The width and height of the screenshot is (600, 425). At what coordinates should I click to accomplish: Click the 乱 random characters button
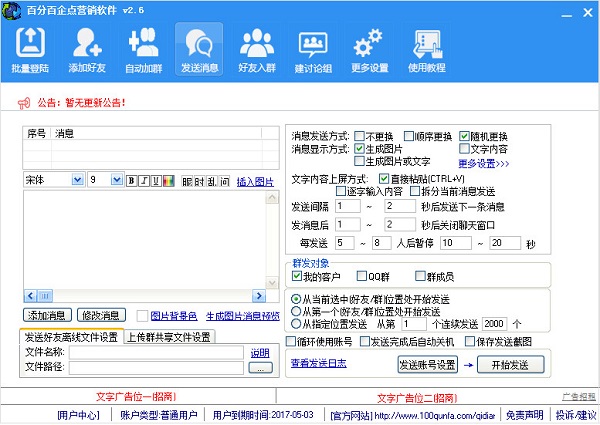tap(212, 181)
